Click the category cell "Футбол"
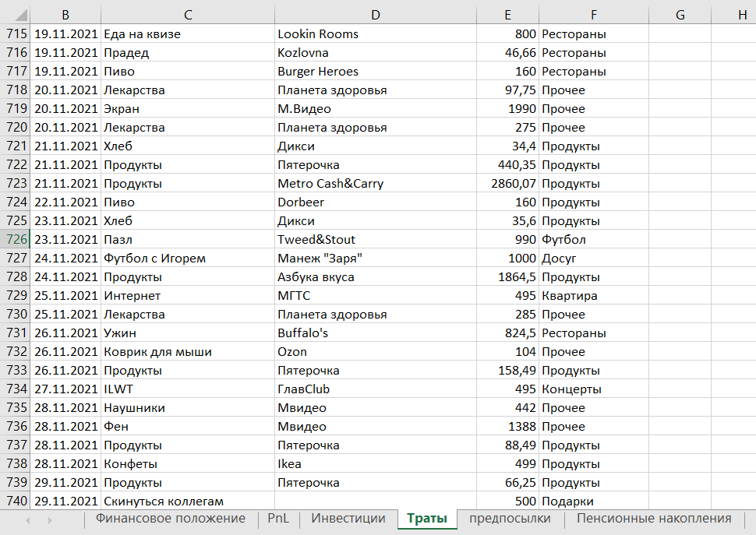Screen dimensions: 756x535 (594, 239)
